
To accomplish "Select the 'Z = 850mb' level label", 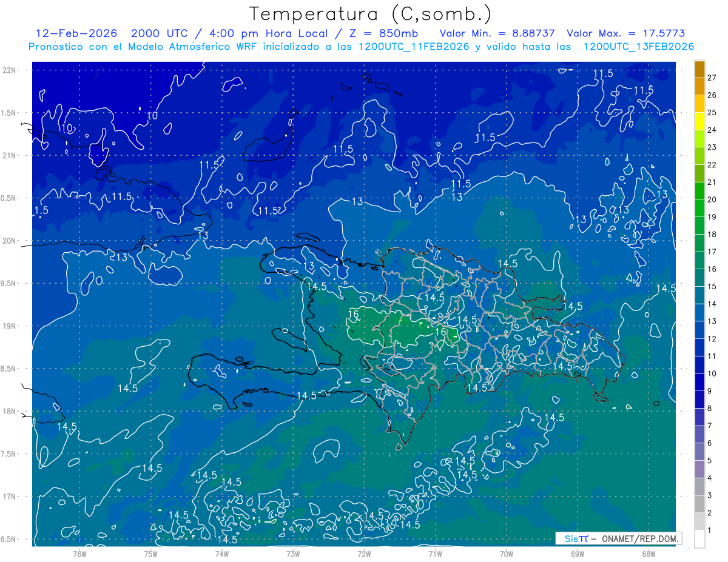I will point(382,33).
